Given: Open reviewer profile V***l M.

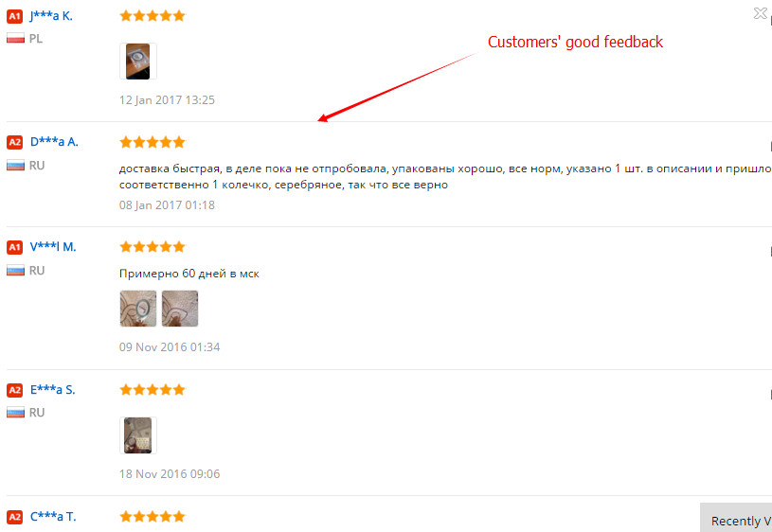Looking at the screenshot, I should (53, 247).
